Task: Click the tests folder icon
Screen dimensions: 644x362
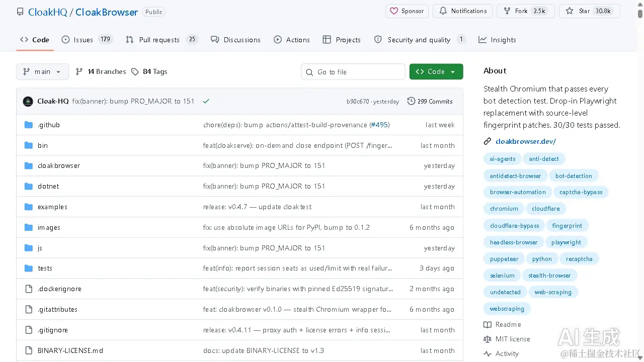Action: 29,268
